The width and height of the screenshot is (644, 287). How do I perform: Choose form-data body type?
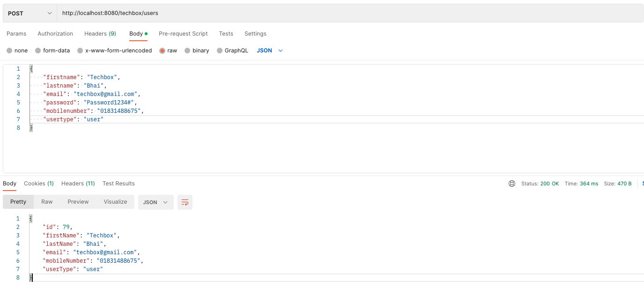point(52,51)
